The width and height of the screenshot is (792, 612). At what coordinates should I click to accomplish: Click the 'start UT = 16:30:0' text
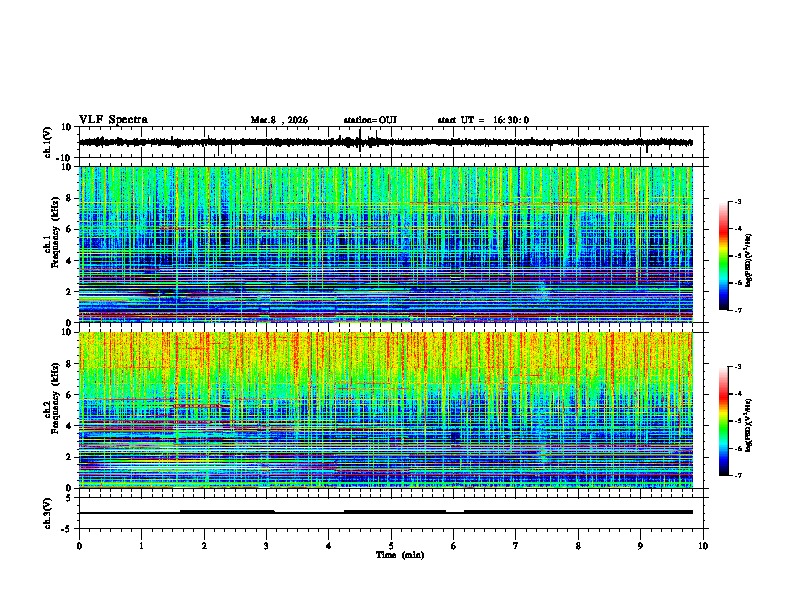[483, 120]
